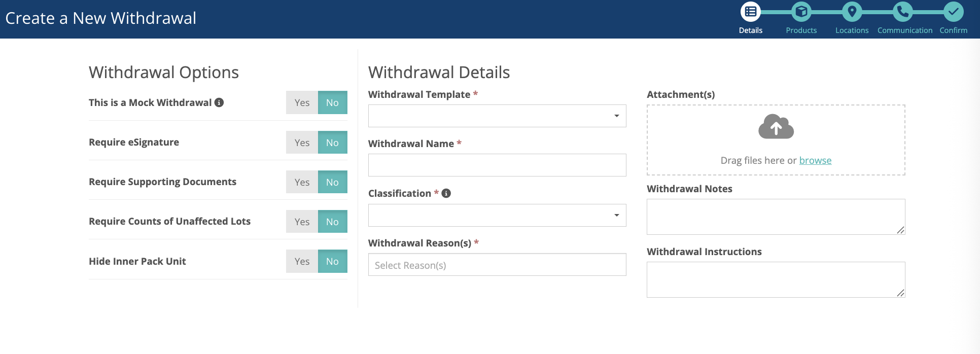This screenshot has height=354, width=980.
Task: Click the Locations step pin icon
Action: click(x=852, y=12)
